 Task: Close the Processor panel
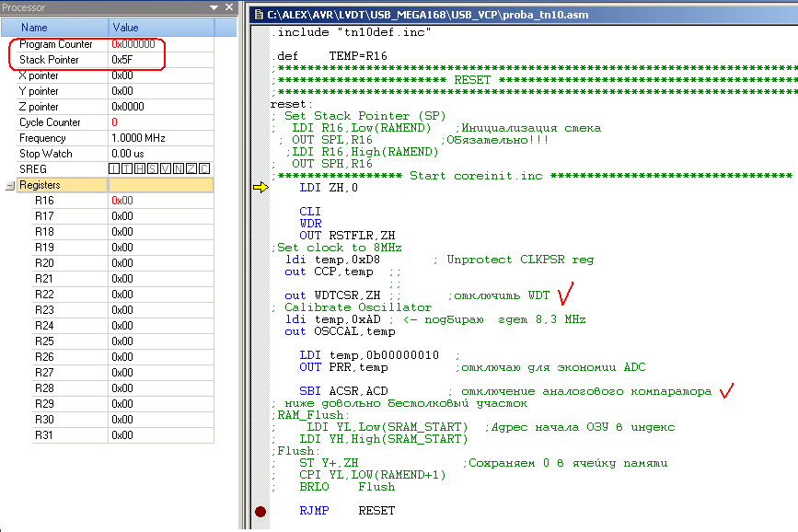tap(229, 7)
